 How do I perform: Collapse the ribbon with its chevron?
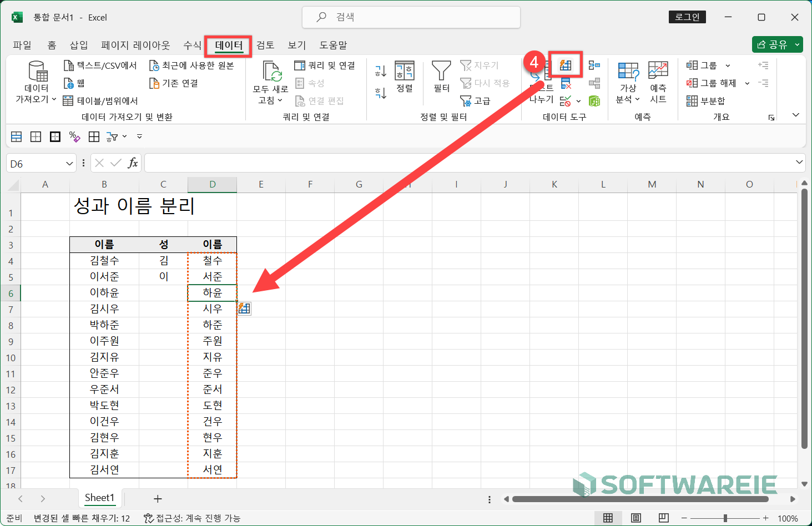[795, 115]
